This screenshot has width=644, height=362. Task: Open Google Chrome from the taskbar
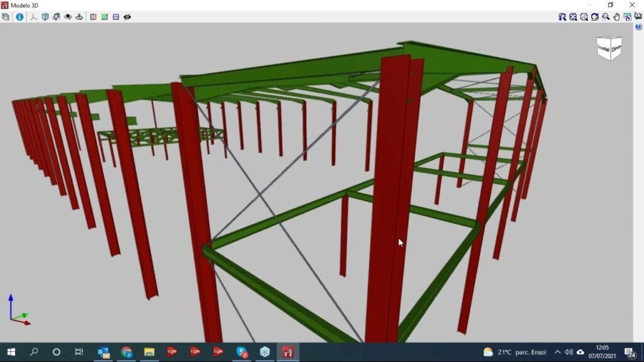tap(126, 352)
